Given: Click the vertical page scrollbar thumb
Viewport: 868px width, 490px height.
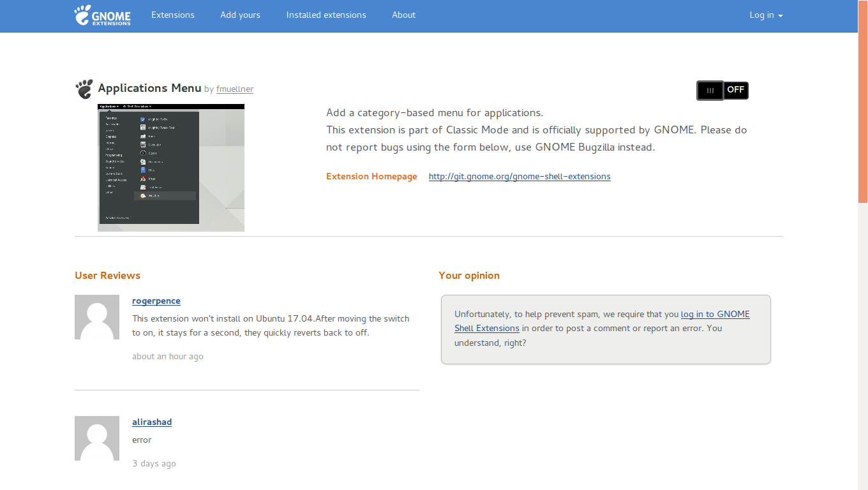Looking at the screenshot, I should pos(863,101).
